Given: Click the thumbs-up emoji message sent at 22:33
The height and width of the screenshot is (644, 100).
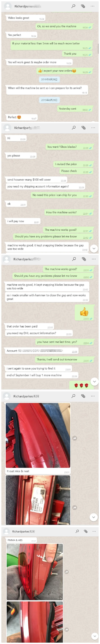Looking at the screenshot, I should click(84, 312).
